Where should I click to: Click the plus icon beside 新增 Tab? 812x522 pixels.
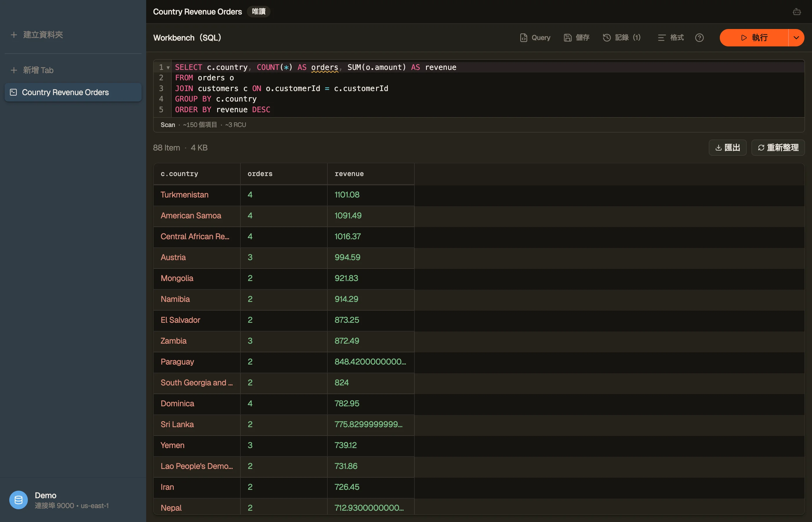coord(14,70)
